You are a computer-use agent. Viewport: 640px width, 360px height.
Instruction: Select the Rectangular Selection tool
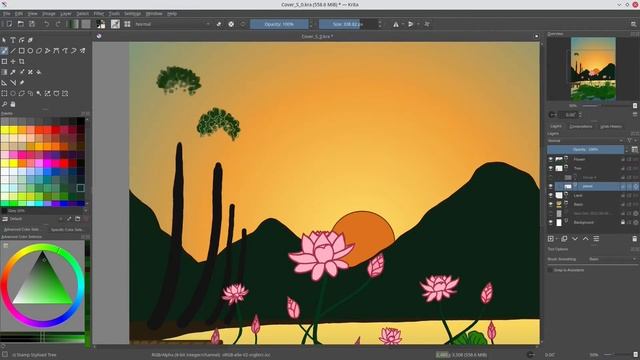click(x=4, y=93)
